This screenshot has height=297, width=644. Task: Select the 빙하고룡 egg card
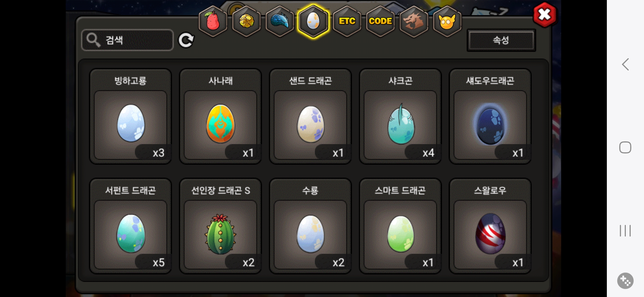[x=131, y=116]
